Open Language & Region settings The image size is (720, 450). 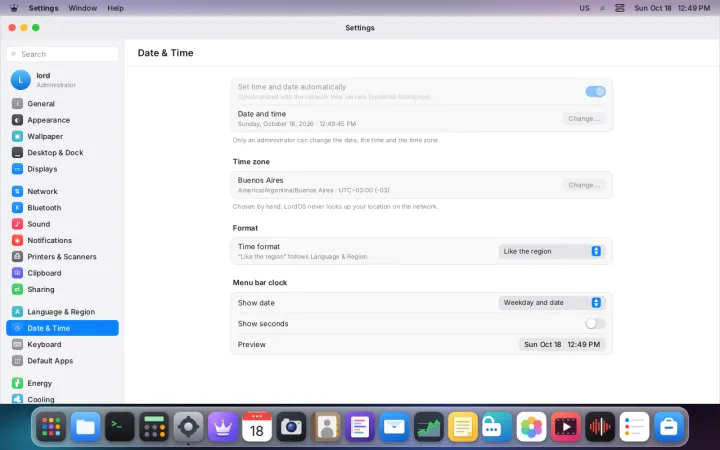(62, 312)
